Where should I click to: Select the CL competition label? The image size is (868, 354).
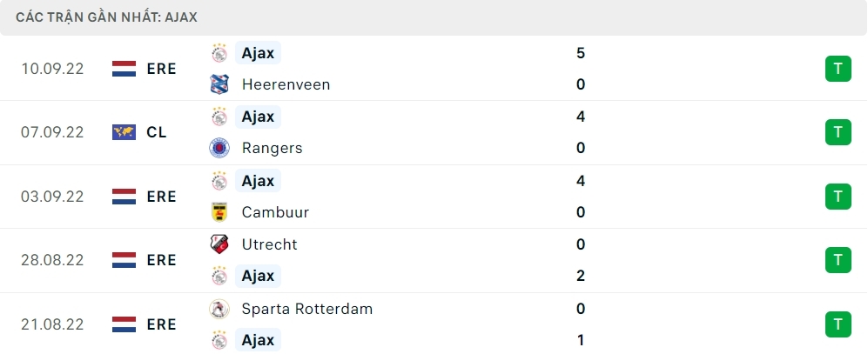[157, 132]
